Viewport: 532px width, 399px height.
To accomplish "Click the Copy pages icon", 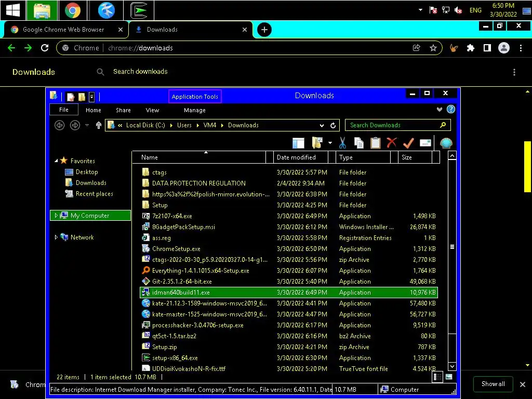I will pyautogui.click(x=358, y=143).
